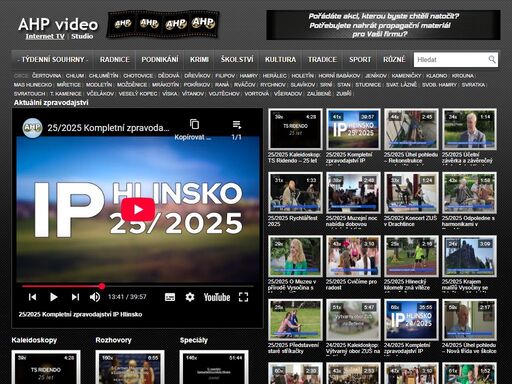Viewport: 512px width, 384px height.
Task: Skip to the next video in player
Action: [x=75, y=297]
